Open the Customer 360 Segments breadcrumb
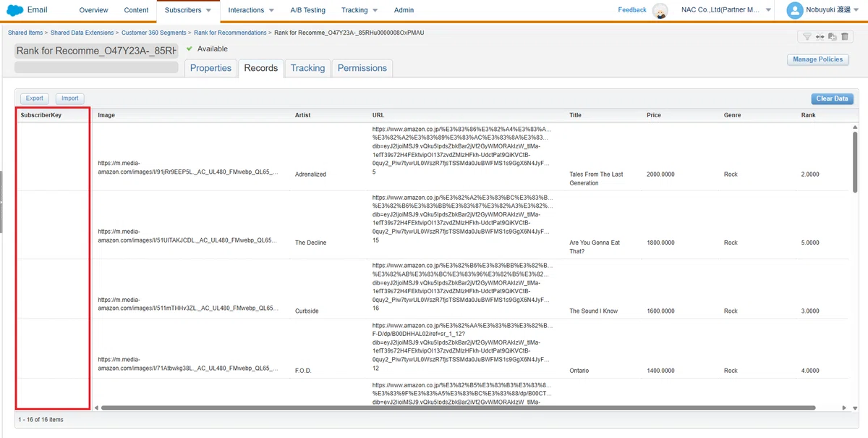The image size is (868, 438). (x=154, y=33)
